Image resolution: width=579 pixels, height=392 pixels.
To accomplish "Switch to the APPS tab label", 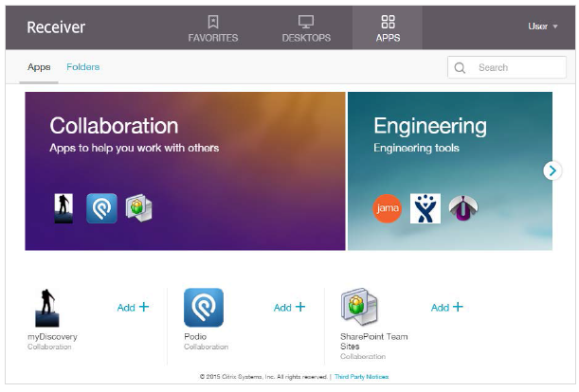I will coord(388,38).
